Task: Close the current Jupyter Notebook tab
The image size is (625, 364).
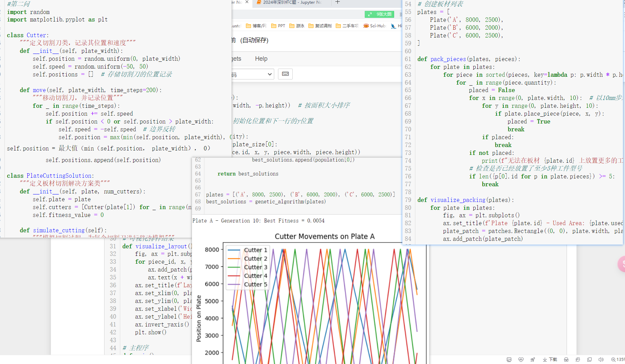Action: tap(247, 2)
